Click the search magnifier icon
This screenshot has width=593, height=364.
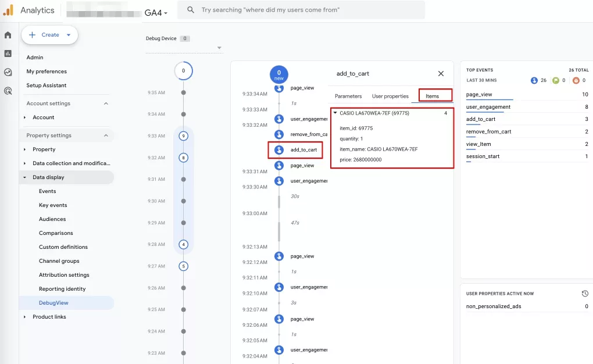[191, 10]
